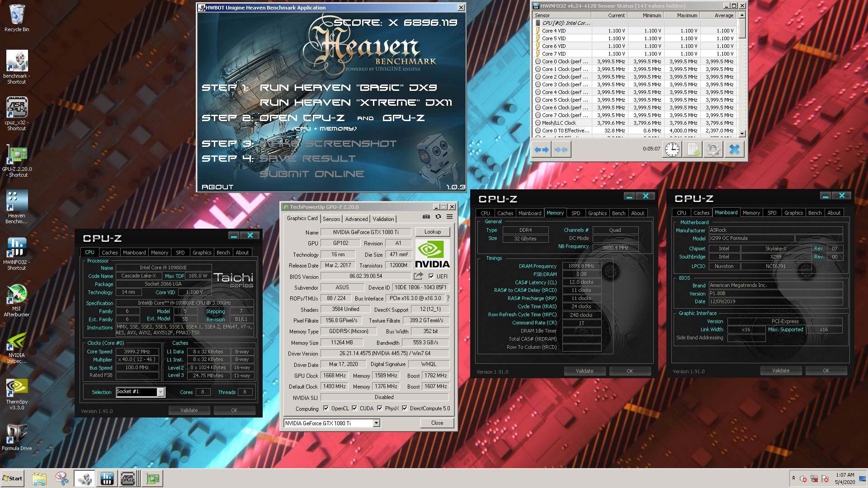Open the NVIDIA Inspector desktop icon
This screenshot has height=488, width=868.
tap(17, 347)
